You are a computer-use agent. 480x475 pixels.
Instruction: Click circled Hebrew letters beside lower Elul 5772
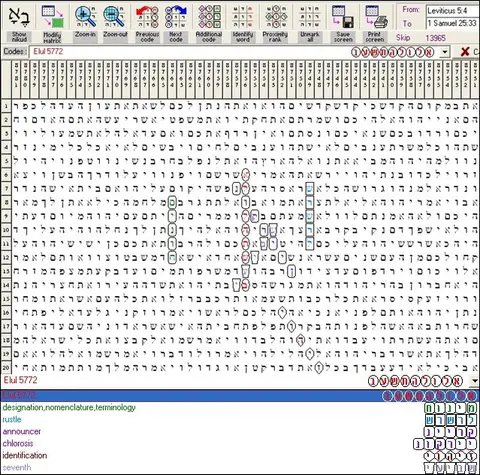click(x=416, y=381)
